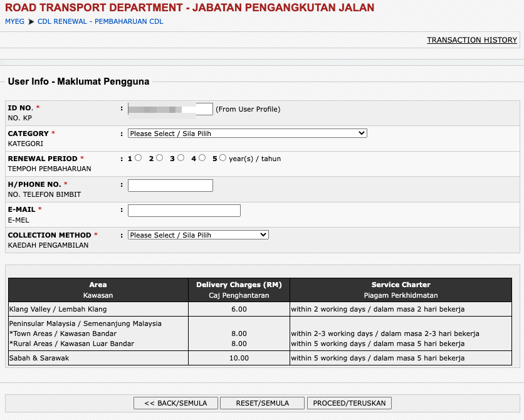This screenshot has height=420, width=524.
Task: Select 4 year renewal period
Action: pos(202,157)
